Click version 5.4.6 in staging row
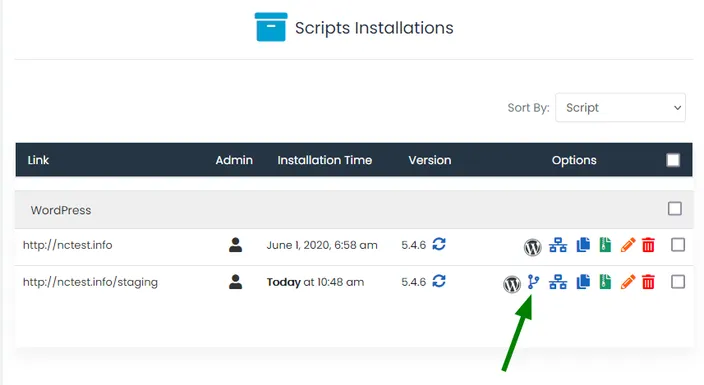The image size is (704, 385). click(x=414, y=282)
